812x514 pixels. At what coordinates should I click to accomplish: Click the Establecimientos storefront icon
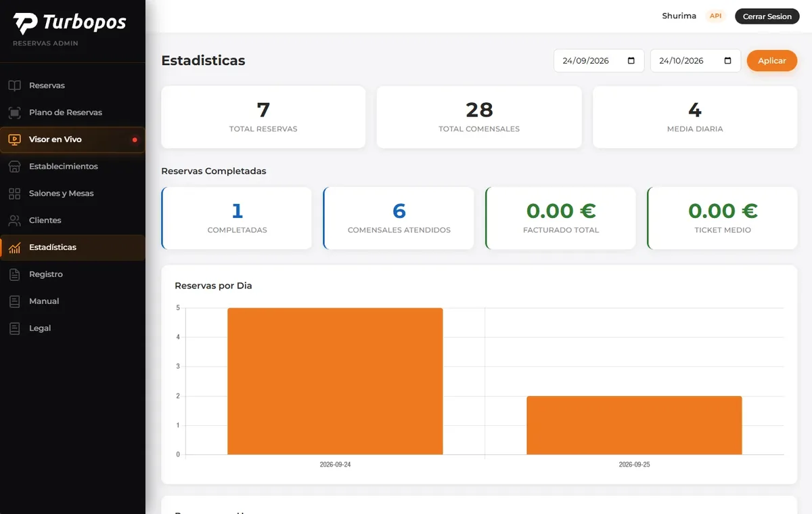[x=14, y=167]
